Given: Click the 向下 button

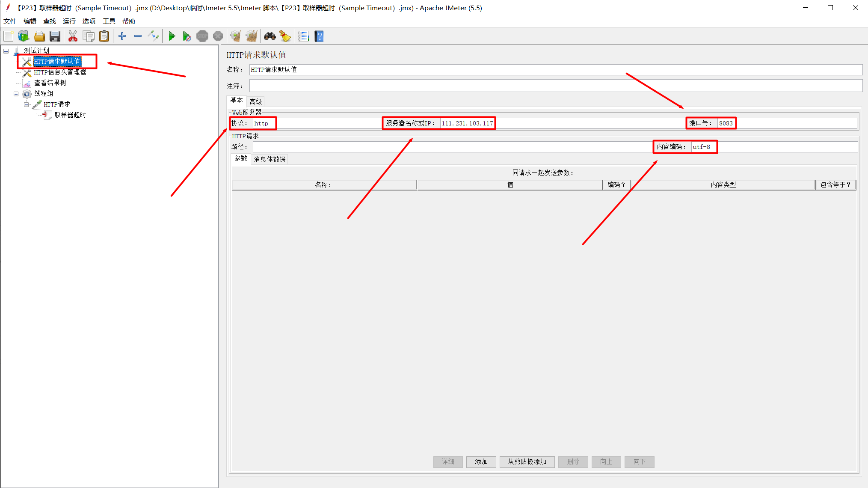Looking at the screenshot, I should point(640,462).
